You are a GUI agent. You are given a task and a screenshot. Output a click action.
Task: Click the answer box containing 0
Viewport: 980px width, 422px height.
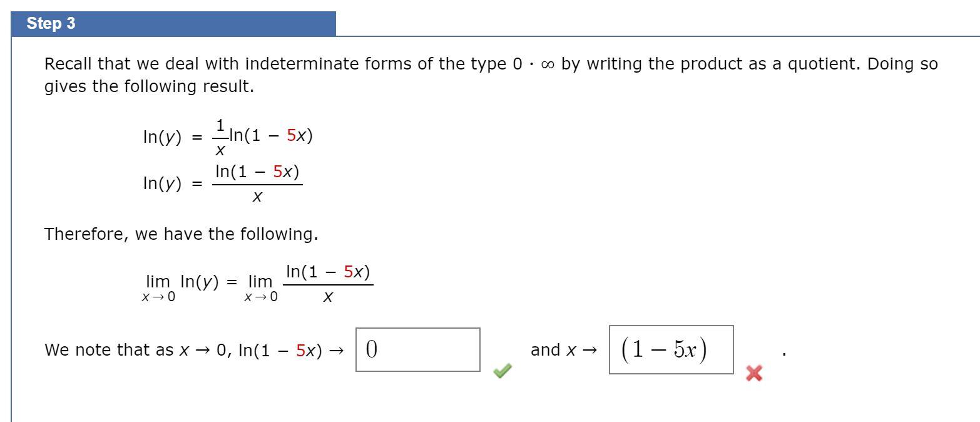[419, 350]
